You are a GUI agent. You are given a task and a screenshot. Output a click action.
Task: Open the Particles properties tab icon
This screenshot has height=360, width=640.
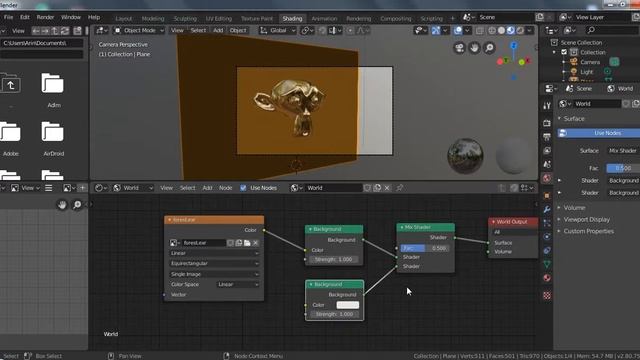(x=547, y=223)
